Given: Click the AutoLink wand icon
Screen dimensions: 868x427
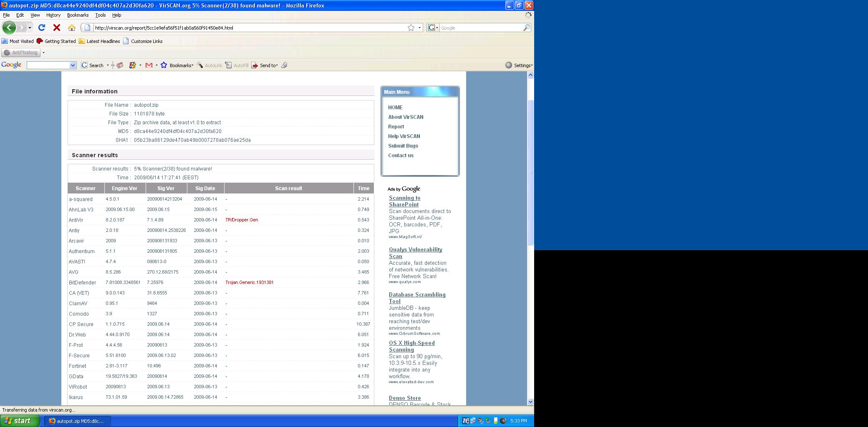Looking at the screenshot, I should [200, 65].
